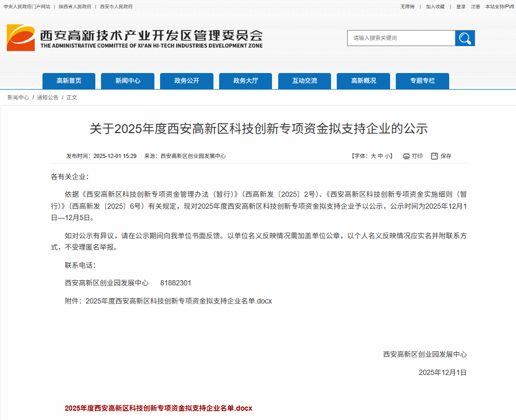Switch to 政务大厅 navigation tab
The width and height of the screenshot is (516, 420).
point(246,81)
